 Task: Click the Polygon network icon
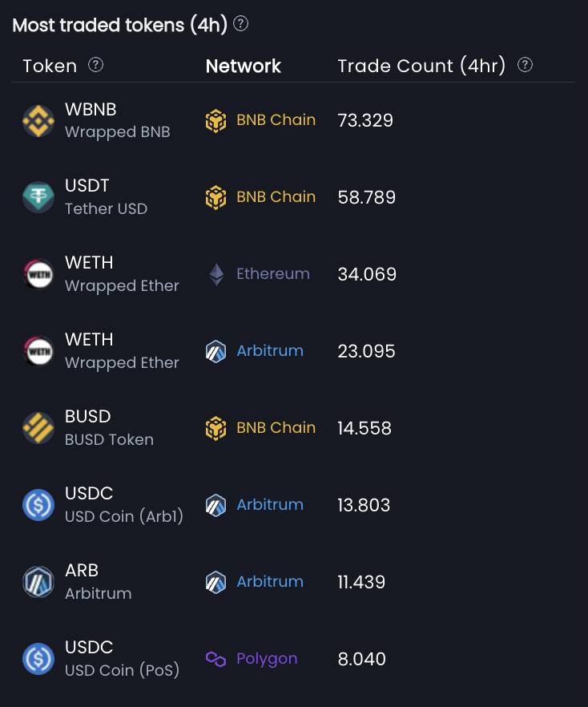[215, 659]
